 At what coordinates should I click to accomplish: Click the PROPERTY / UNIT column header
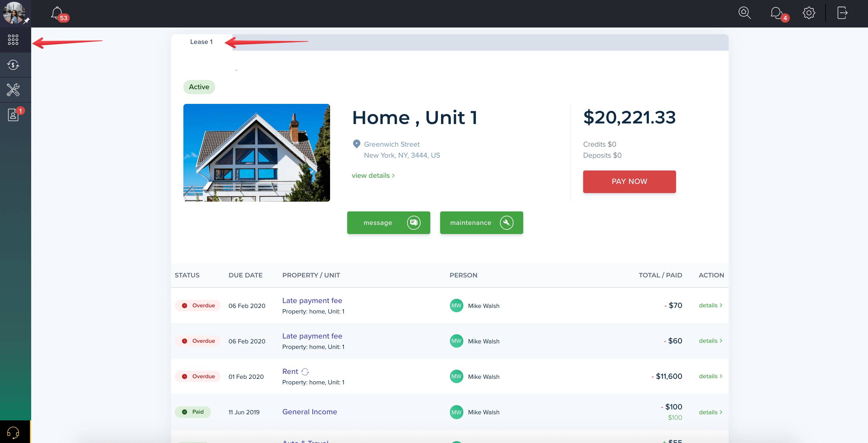[311, 275]
